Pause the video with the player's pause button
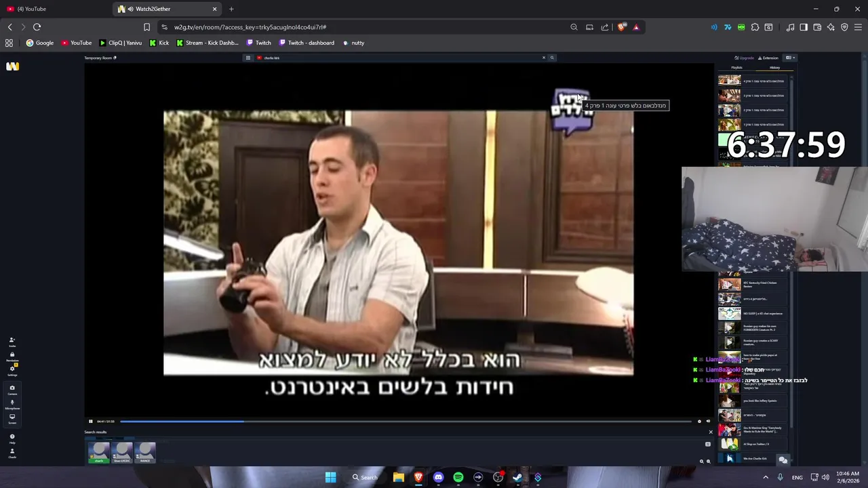Screen dimensions: 868x488 (90, 422)
